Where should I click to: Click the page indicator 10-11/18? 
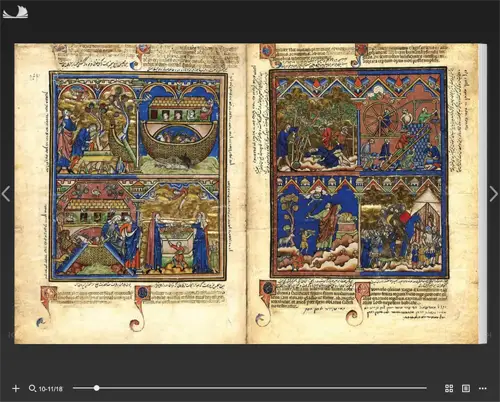[51, 389]
